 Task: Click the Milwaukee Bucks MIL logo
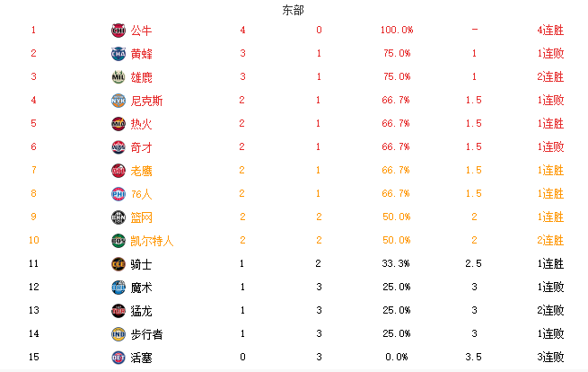118,77
